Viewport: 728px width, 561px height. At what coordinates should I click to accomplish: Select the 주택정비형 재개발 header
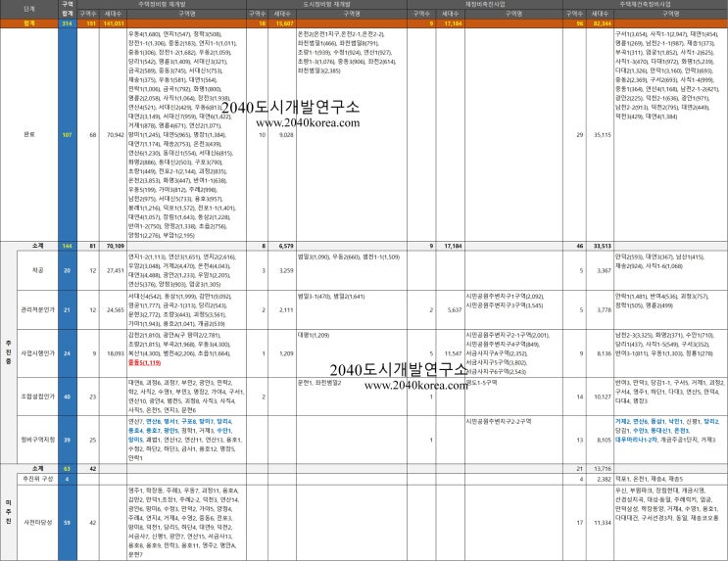click(162, 4)
